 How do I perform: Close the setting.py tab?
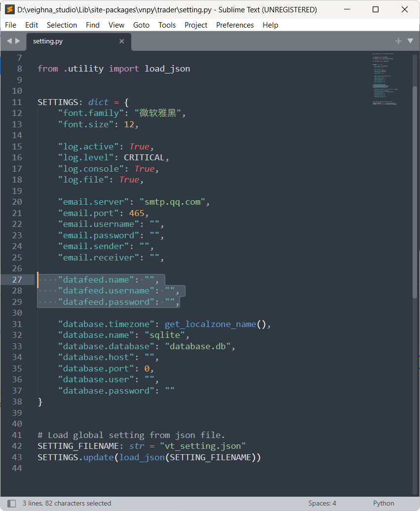click(121, 41)
